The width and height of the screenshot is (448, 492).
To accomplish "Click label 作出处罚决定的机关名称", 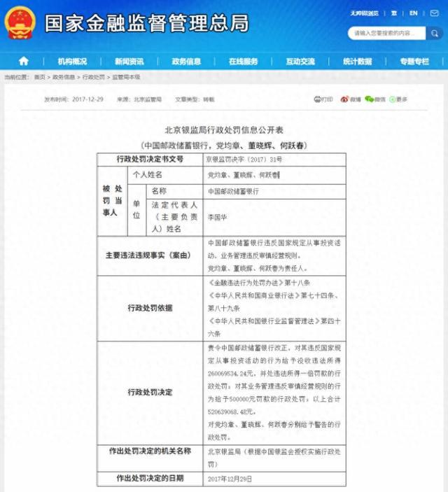I will 150,451.
